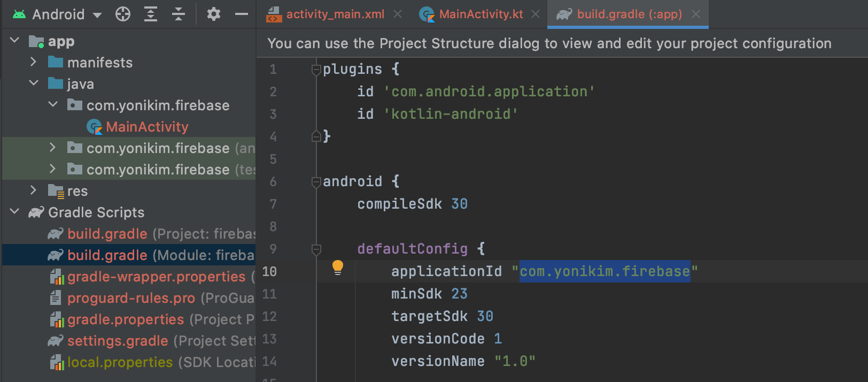This screenshot has width=868, height=382.
Task: Collapse the app module node
Action: coord(15,41)
